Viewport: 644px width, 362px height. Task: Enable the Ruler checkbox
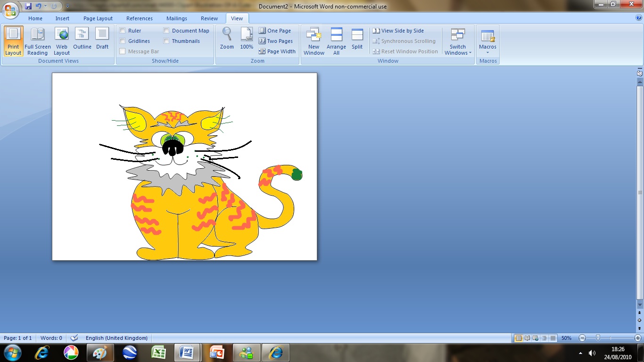[x=123, y=31]
